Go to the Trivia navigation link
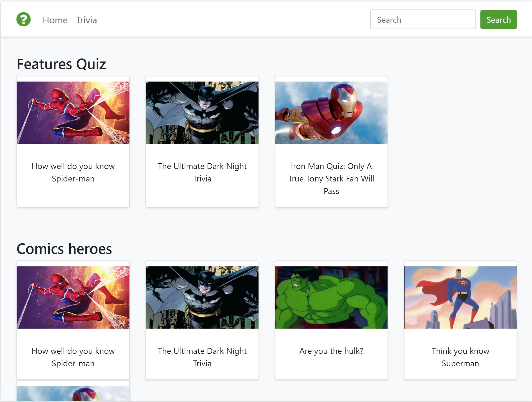 click(x=86, y=20)
